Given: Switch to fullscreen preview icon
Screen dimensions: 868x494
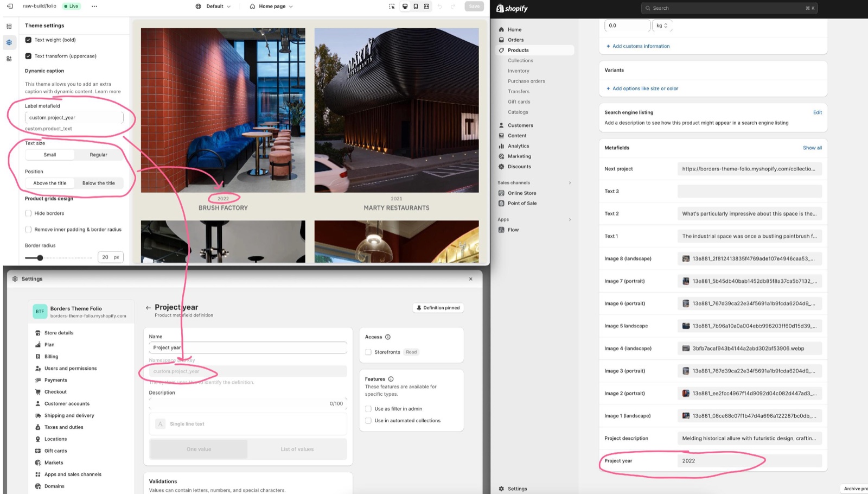Looking at the screenshot, I should 426,6.
